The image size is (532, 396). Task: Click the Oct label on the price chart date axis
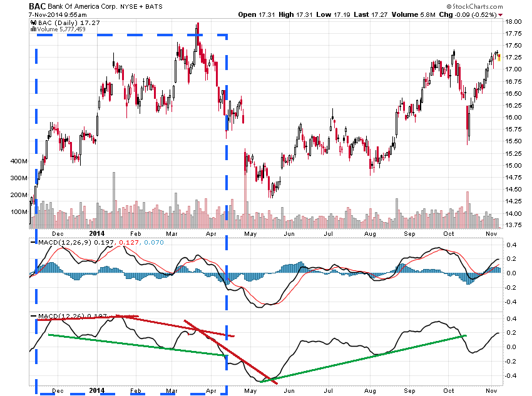(x=449, y=233)
